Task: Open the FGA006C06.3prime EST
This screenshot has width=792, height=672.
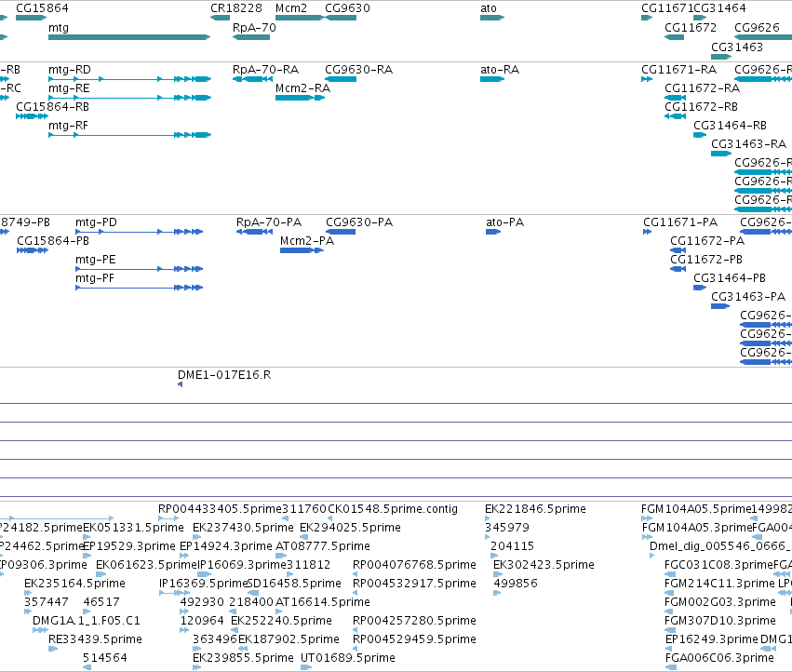Action: point(670,667)
